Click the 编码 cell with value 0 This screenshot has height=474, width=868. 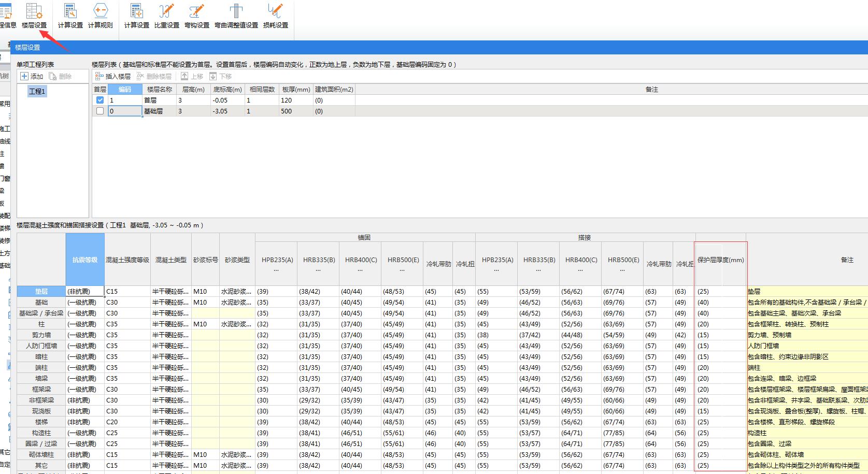tap(125, 111)
